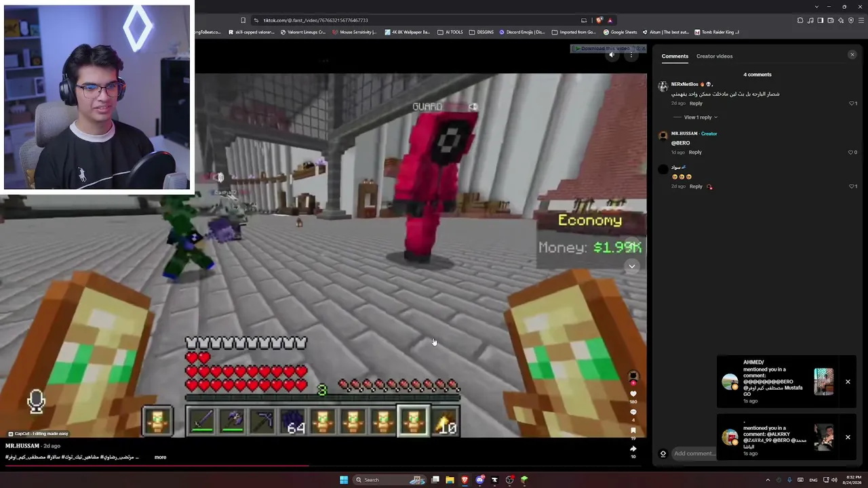The image size is (868, 488).
Task: Open the system volume control
Action: coord(834,480)
